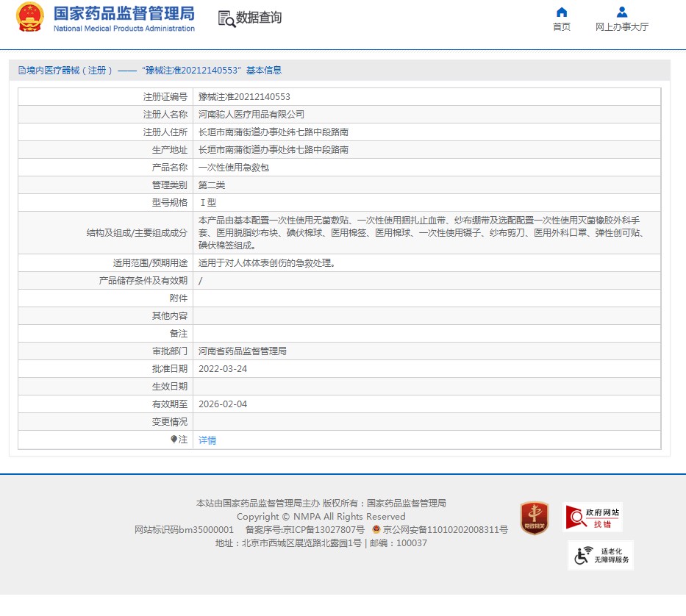Screen dimensions: 686x616
Task: Open the 详情 note link
Action: (x=207, y=440)
